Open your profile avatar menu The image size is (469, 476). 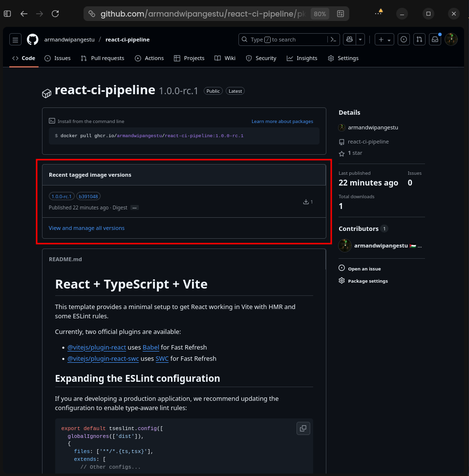(451, 39)
